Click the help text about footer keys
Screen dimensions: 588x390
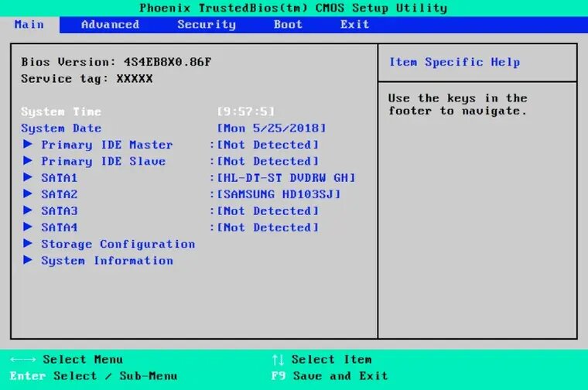[x=458, y=104]
